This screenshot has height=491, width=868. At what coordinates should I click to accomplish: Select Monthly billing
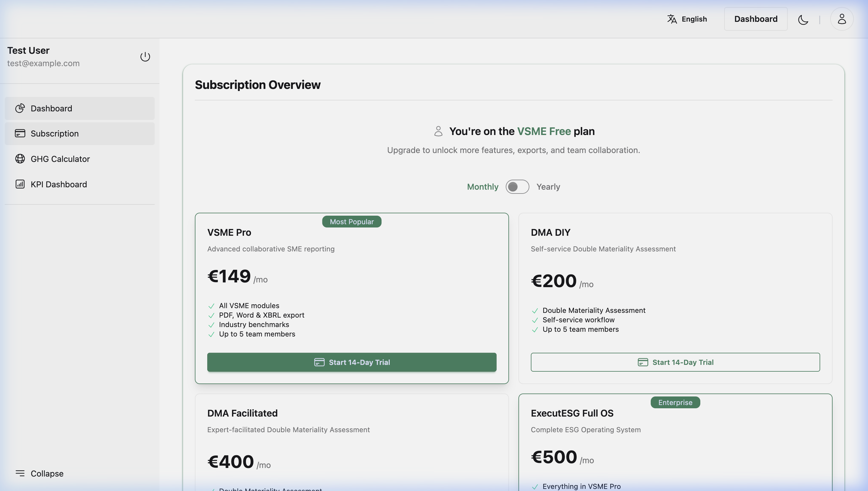coord(482,186)
